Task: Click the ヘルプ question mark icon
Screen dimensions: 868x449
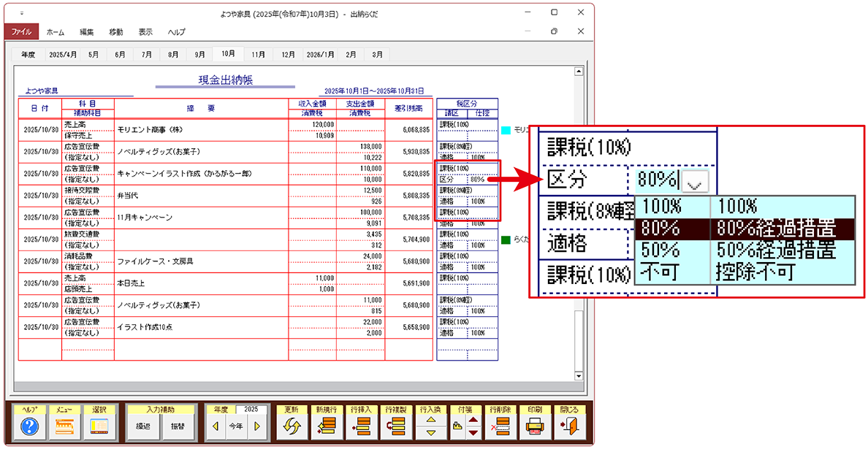Action: 30,426
